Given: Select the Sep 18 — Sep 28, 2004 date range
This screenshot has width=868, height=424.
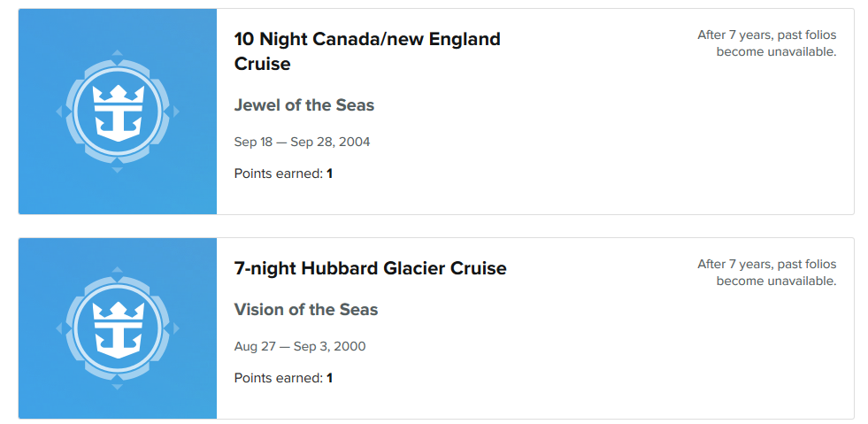Looking at the screenshot, I should (302, 143).
